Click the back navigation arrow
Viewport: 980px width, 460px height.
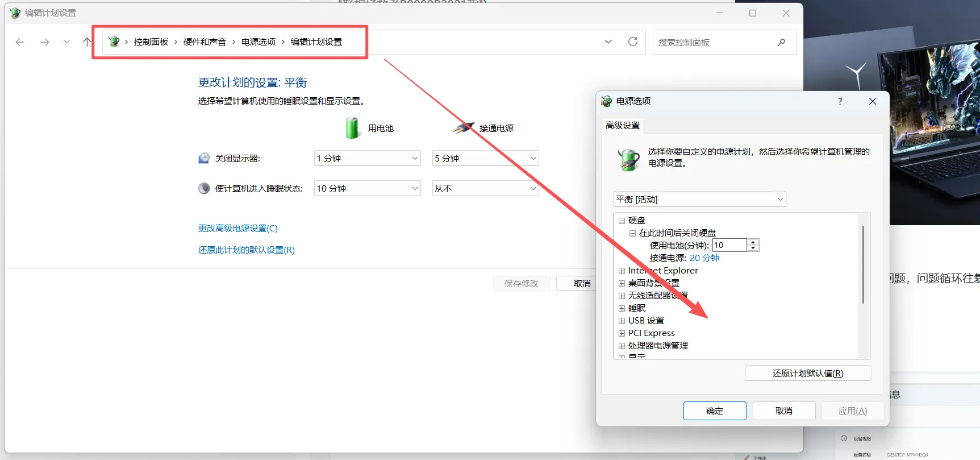click(20, 42)
